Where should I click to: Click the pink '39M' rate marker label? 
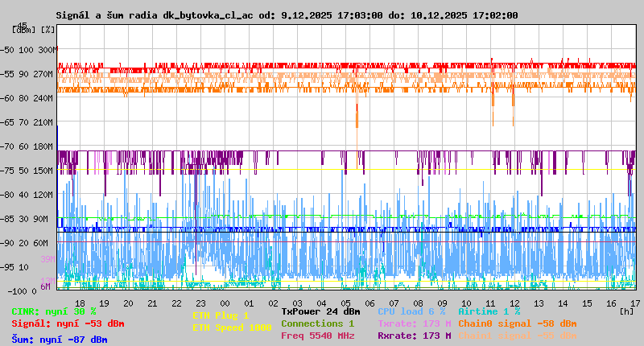[47, 259]
